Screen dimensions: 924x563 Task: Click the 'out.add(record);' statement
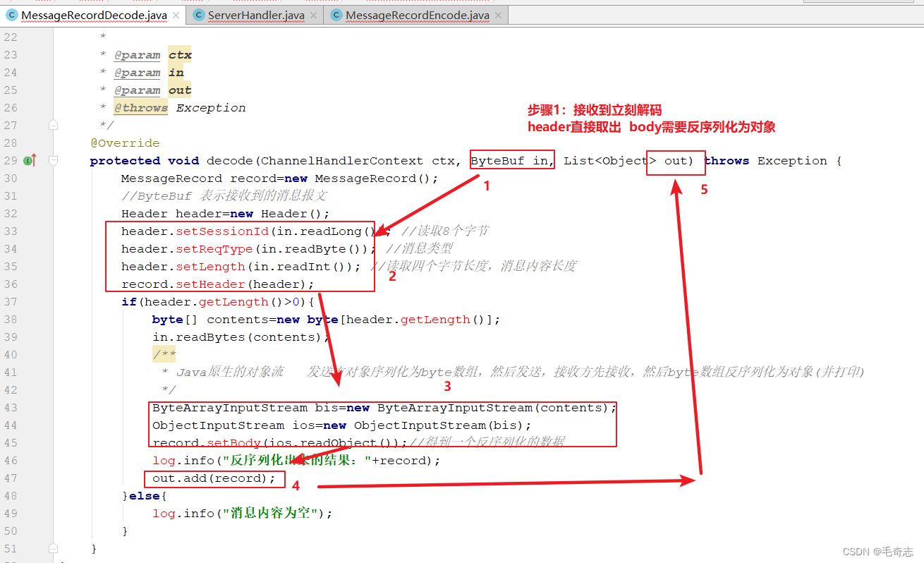(214, 478)
